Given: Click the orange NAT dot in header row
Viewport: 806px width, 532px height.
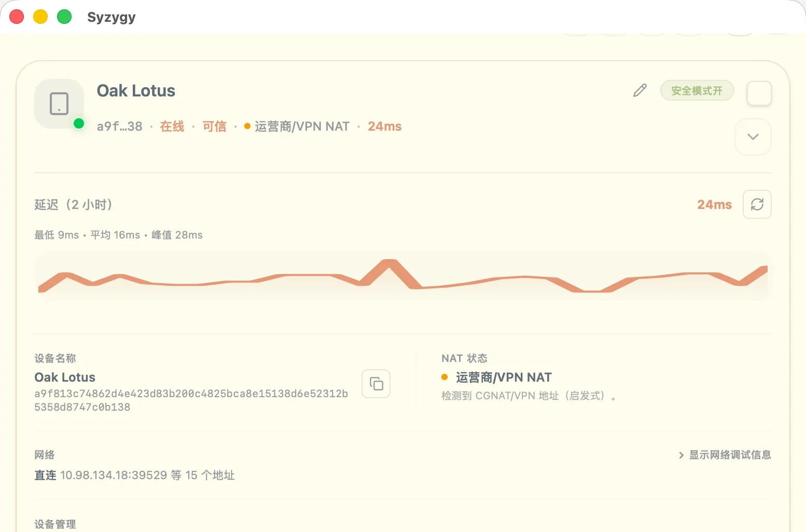Looking at the screenshot, I should tap(247, 126).
